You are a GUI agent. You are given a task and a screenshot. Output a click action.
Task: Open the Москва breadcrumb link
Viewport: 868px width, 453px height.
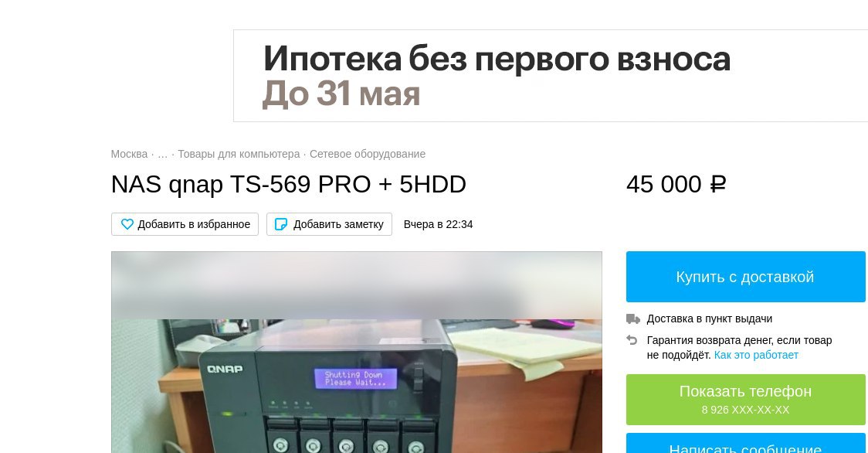[129, 154]
